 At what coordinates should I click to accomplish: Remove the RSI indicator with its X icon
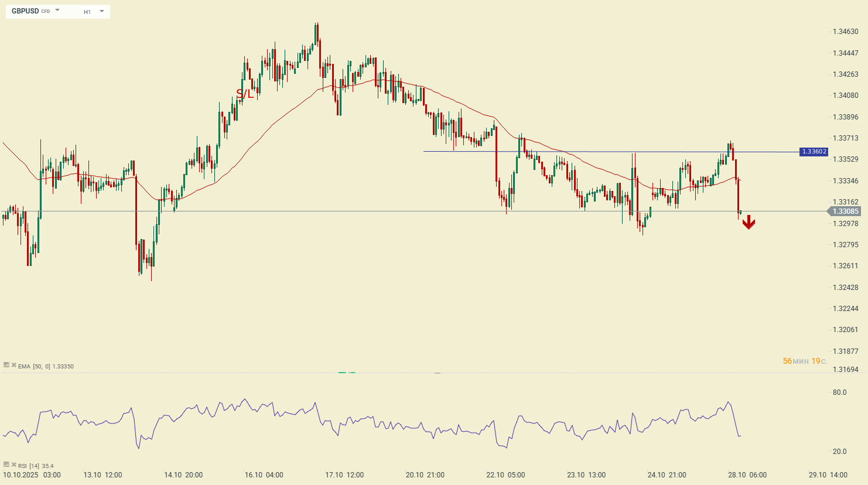tap(13, 464)
